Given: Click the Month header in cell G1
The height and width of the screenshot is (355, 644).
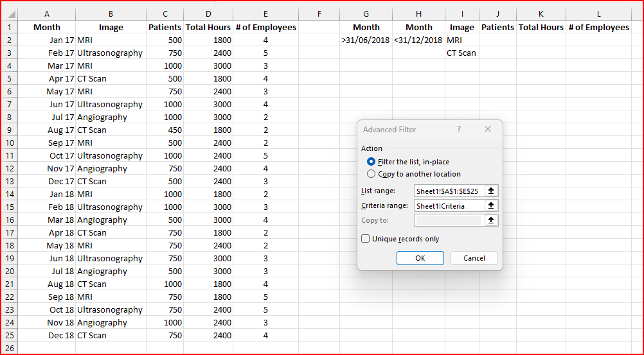Looking at the screenshot, I should 366,28.
